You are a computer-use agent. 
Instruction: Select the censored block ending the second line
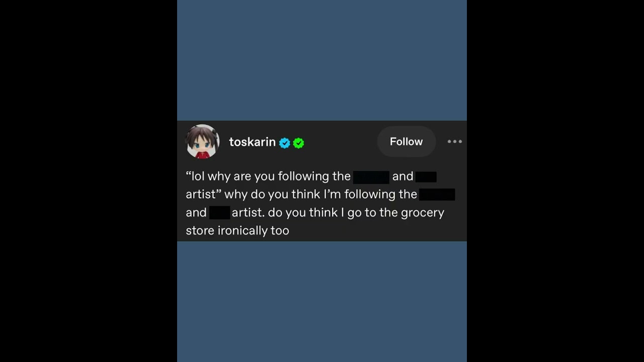pos(437,195)
